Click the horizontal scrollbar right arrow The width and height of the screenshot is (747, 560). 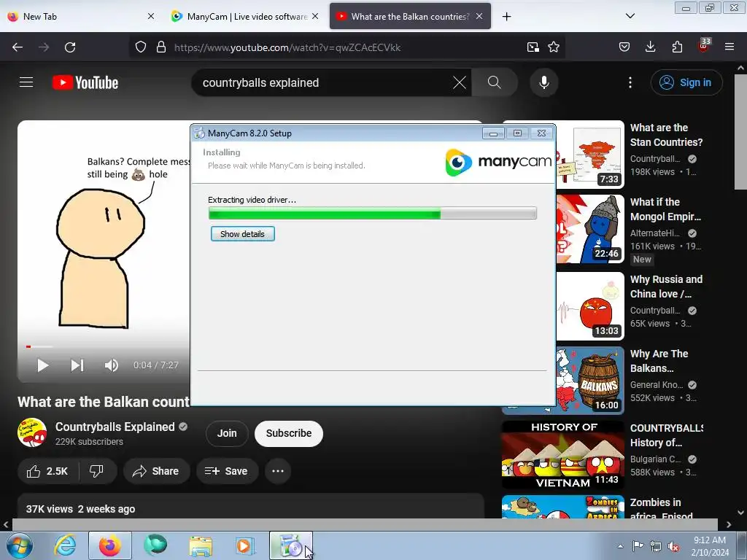[729, 525]
